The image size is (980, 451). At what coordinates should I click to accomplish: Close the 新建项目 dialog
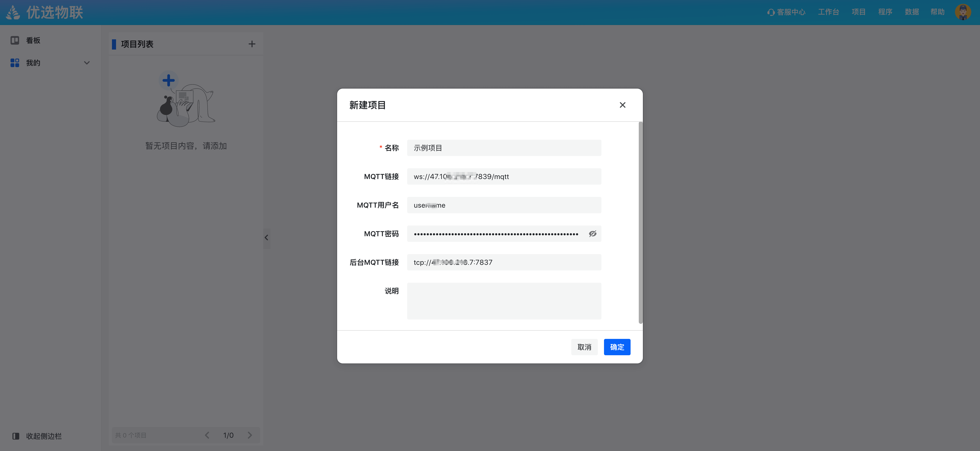(622, 105)
